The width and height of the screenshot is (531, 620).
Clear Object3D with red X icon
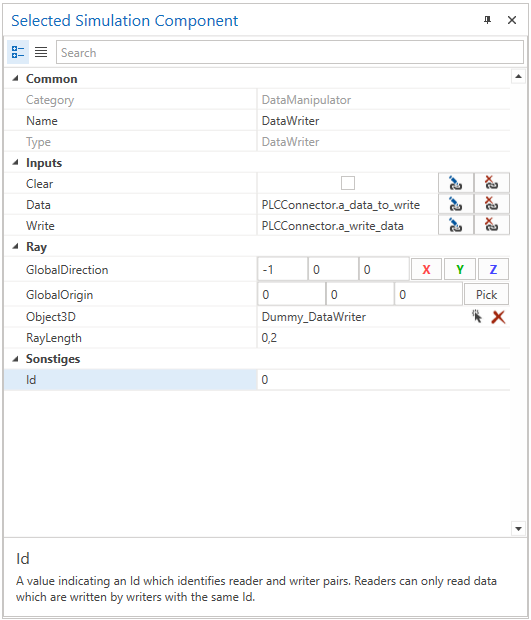coord(498,317)
